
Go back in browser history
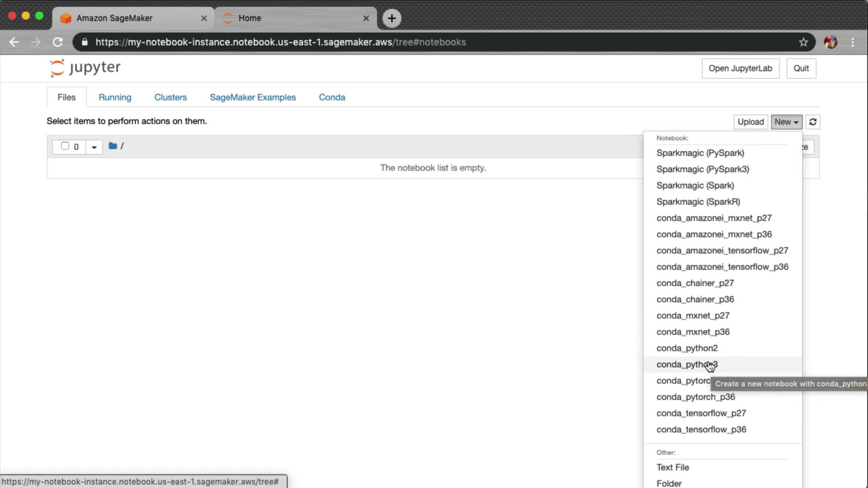coord(14,42)
